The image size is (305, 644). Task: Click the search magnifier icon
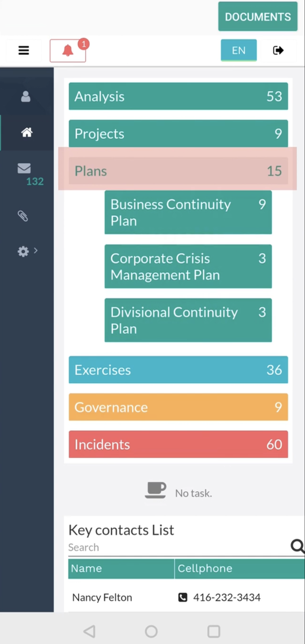pos(297,546)
